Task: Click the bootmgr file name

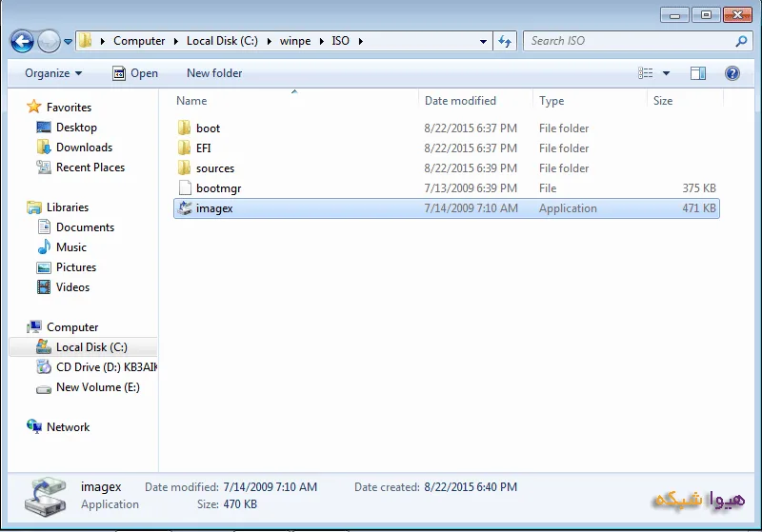Action: [219, 188]
